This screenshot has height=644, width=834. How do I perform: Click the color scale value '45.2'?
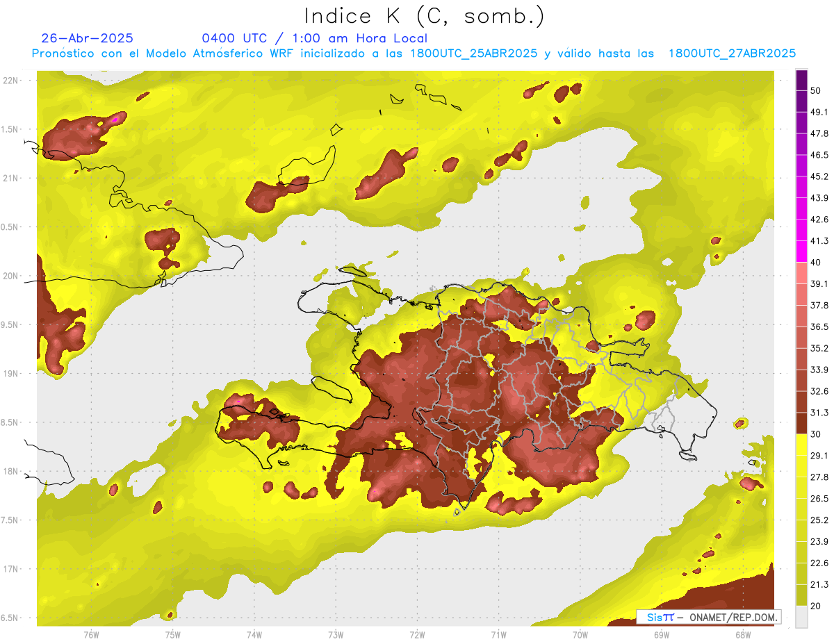819,176
